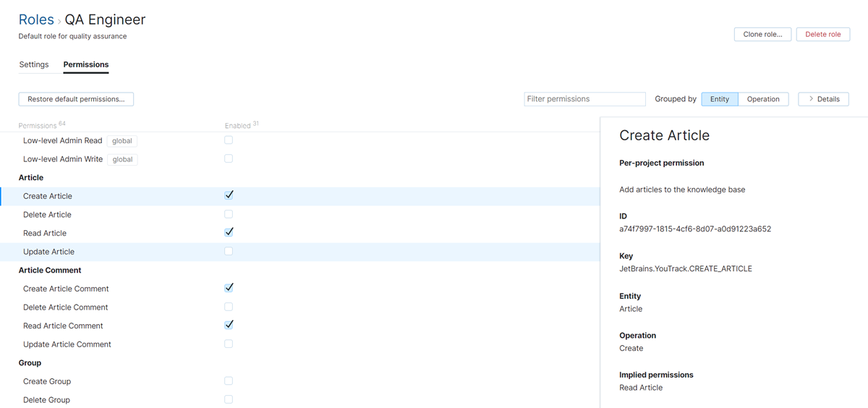Click the global tag beside Low-level Admin Write
868x408 pixels.
tap(123, 159)
